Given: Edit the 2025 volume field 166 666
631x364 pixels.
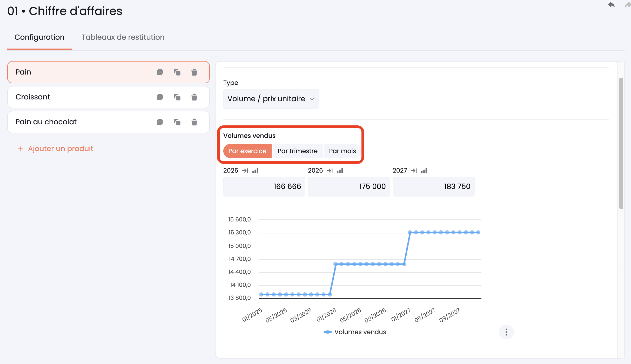Looking at the screenshot, I should pyautogui.click(x=264, y=187).
